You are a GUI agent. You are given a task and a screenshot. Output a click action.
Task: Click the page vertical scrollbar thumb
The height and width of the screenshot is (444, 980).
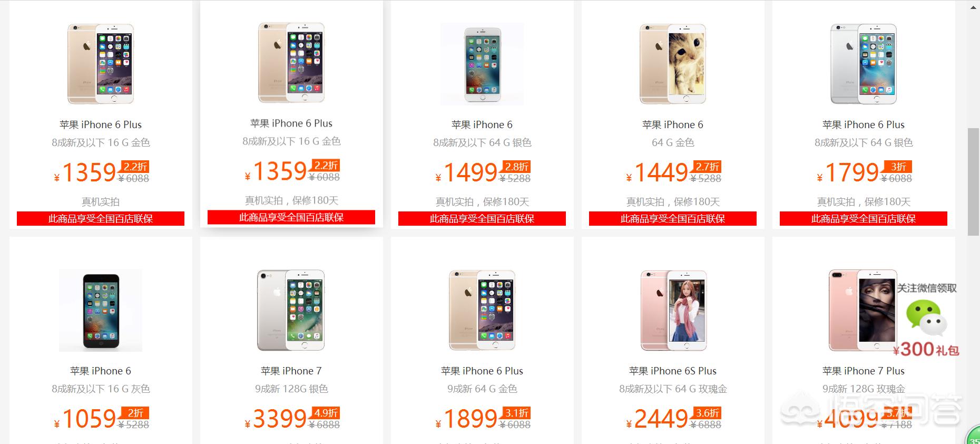click(974, 181)
